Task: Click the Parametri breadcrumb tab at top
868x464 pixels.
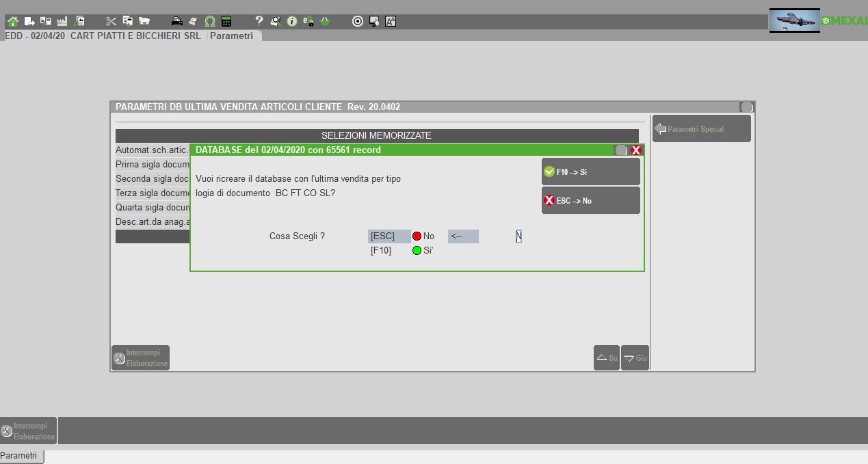Action: coord(231,36)
